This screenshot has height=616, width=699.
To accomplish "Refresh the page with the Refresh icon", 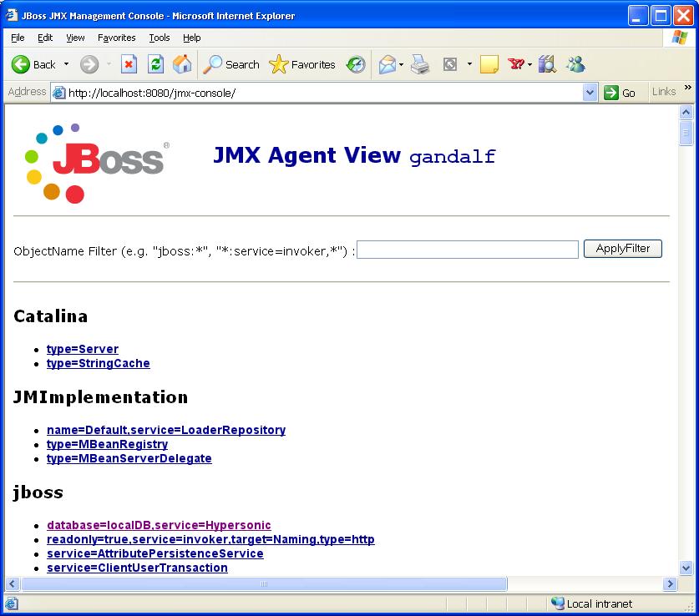I will click(x=155, y=64).
